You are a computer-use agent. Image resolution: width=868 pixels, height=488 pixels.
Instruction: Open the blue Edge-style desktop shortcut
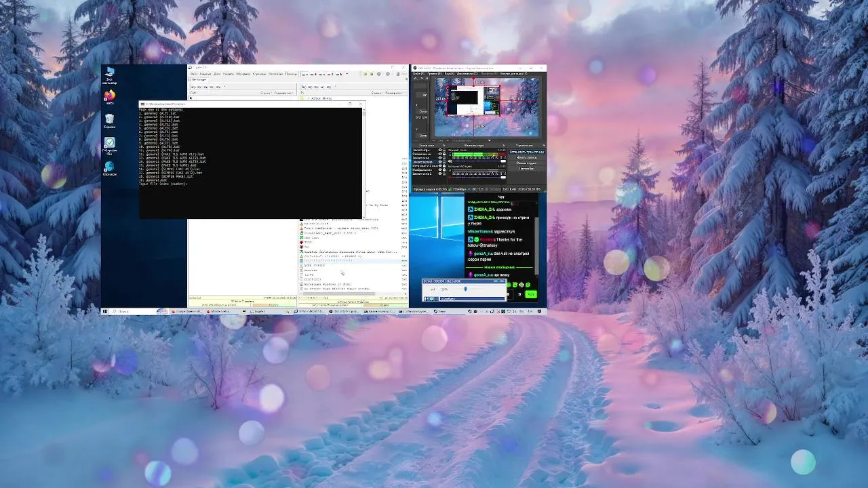tap(109, 167)
